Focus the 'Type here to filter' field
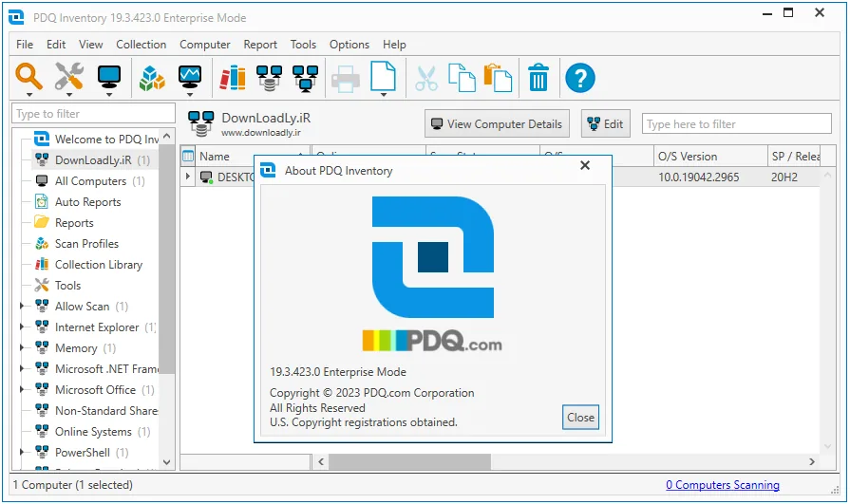 [737, 124]
